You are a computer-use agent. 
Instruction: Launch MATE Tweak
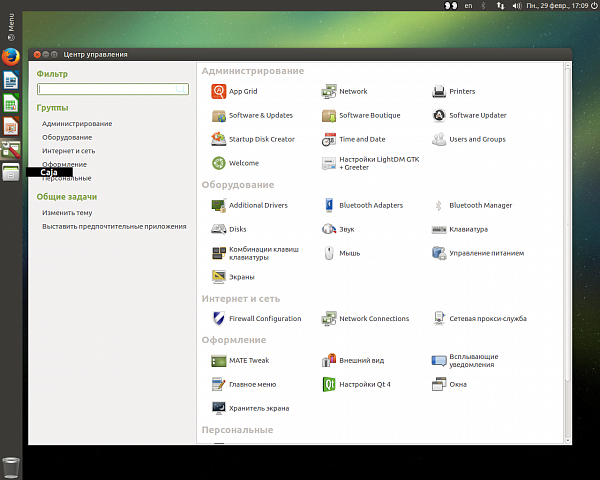(x=240, y=361)
